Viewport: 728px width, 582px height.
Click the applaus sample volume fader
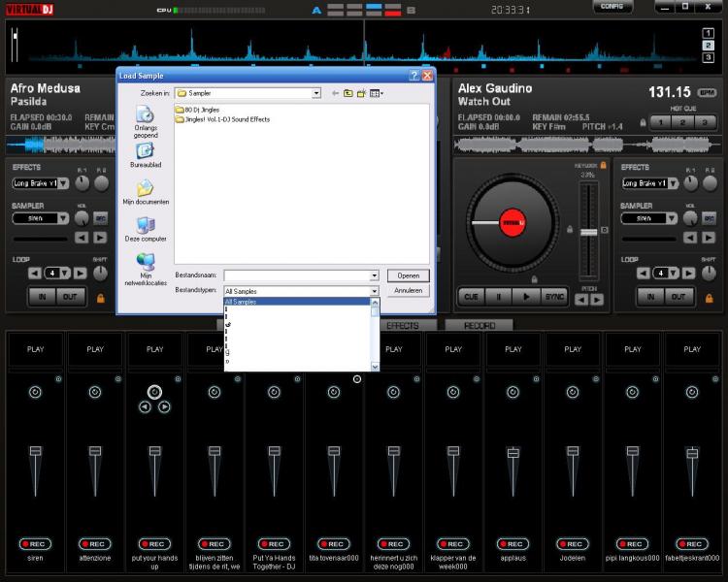point(513,453)
